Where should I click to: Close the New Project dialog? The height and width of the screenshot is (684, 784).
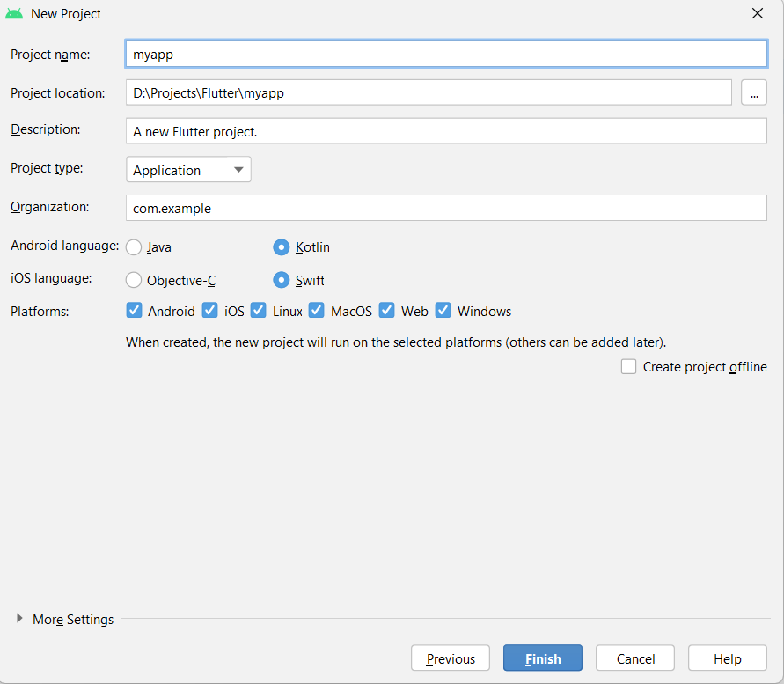click(758, 13)
